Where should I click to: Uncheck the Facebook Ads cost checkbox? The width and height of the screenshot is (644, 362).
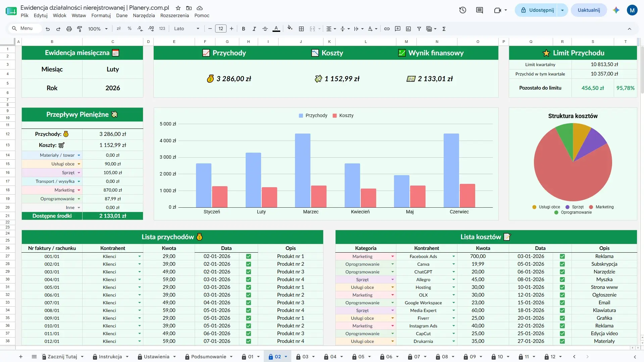[x=562, y=256]
